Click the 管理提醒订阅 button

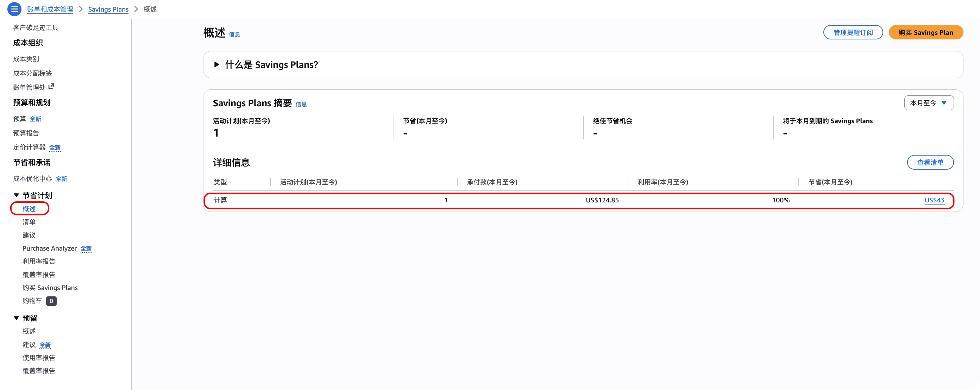853,32
